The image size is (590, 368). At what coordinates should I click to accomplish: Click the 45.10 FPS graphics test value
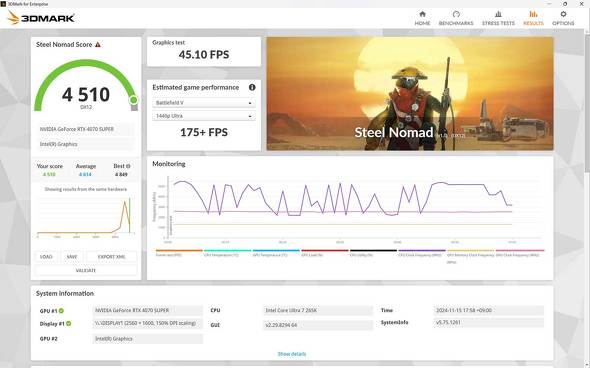coord(204,55)
